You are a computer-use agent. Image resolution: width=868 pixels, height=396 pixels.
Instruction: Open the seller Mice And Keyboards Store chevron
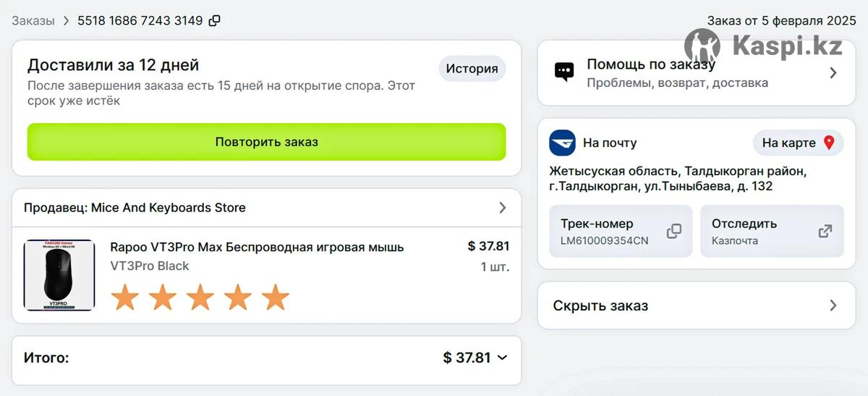tap(503, 208)
